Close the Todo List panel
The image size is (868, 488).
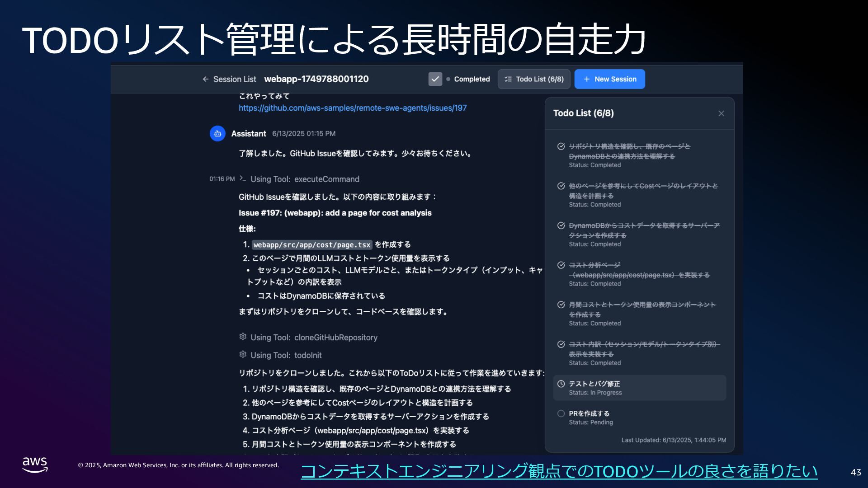721,113
